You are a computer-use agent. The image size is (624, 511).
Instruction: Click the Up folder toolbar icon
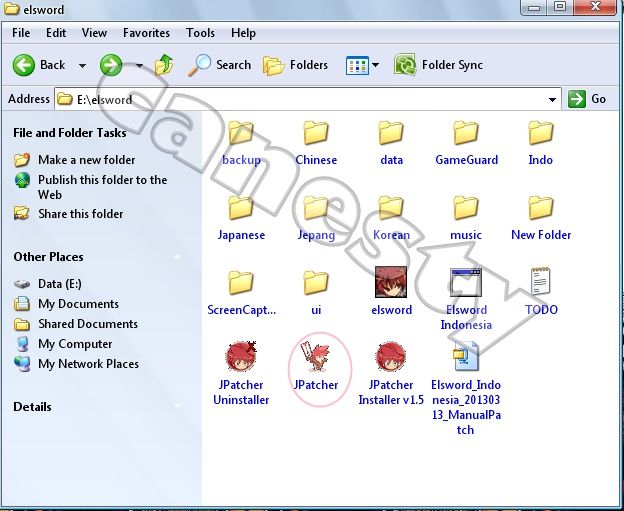tap(164, 65)
